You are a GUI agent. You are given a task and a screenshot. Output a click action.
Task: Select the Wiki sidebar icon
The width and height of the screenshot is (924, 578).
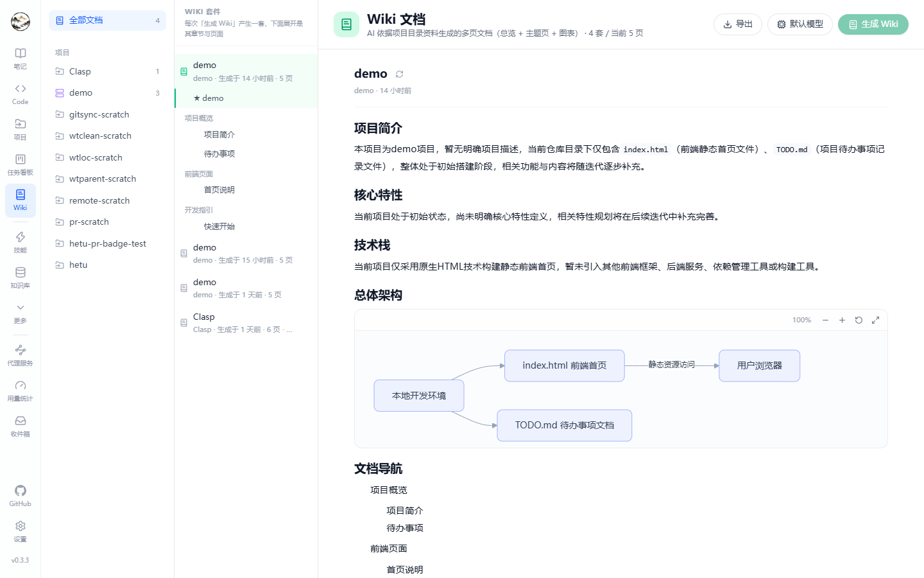click(x=21, y=200)
